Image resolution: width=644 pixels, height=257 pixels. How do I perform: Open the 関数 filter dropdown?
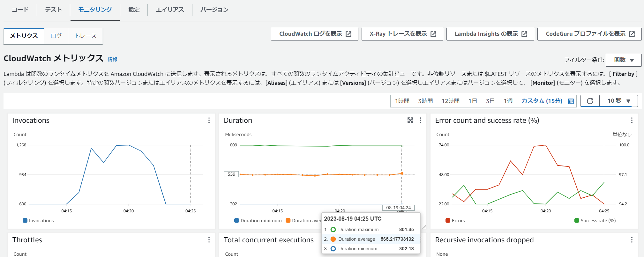(x=624, y=60)
